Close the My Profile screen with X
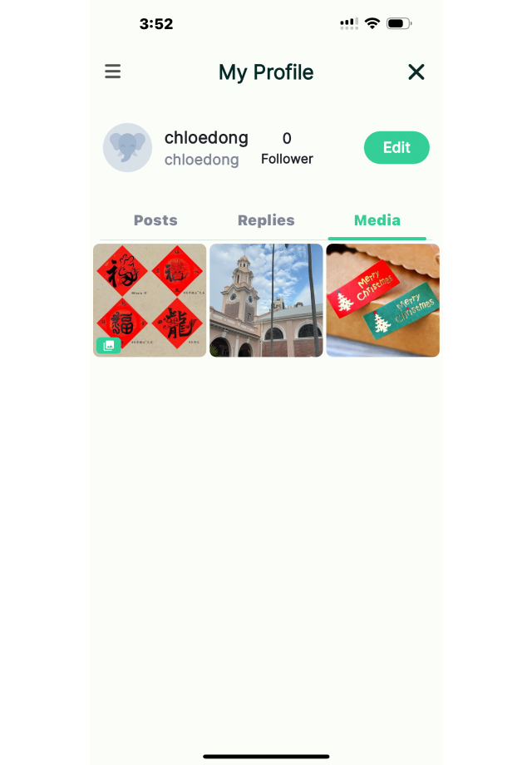532x765 pixels. click(416, 72)
